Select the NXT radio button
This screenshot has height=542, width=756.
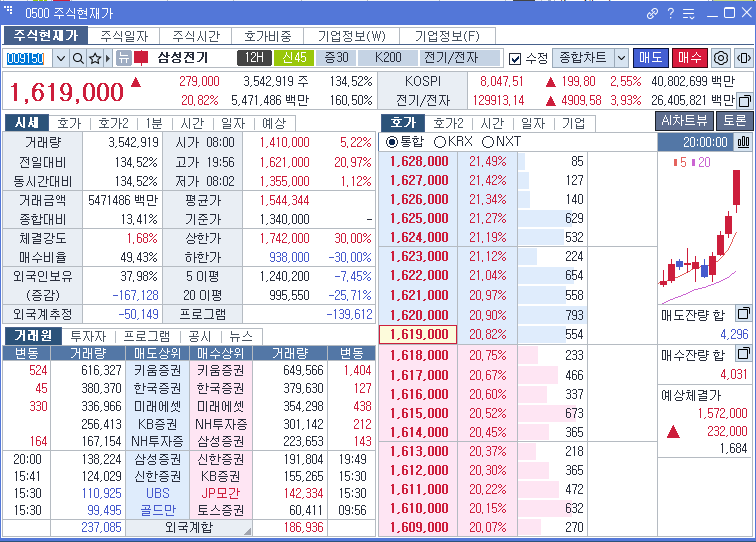click(488, 142)
